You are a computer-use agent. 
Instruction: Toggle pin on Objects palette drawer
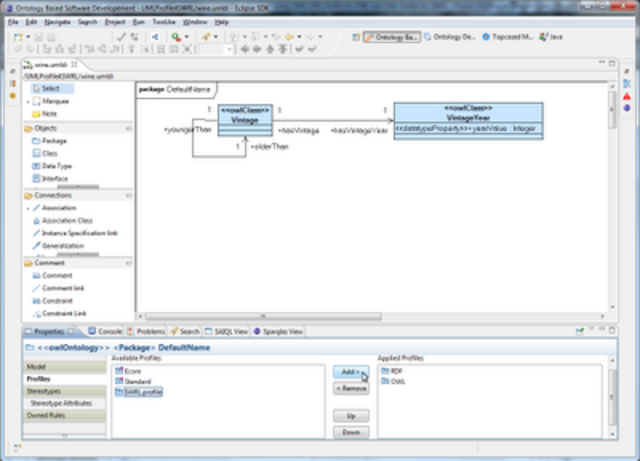pyautogui.click(x=129, y=128)
